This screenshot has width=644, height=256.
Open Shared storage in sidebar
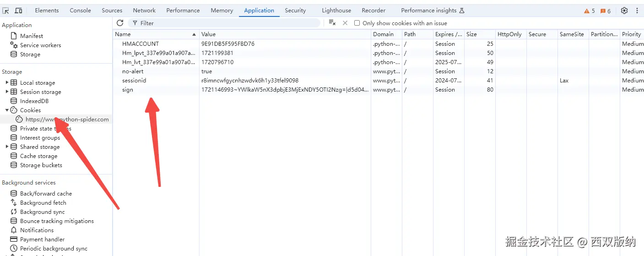40,147
